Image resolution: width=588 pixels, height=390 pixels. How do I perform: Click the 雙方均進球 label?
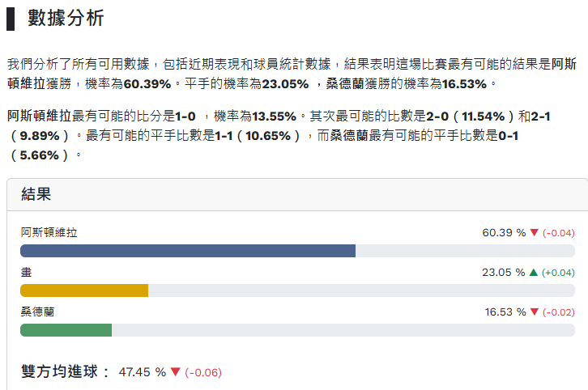tap(64, 372)
